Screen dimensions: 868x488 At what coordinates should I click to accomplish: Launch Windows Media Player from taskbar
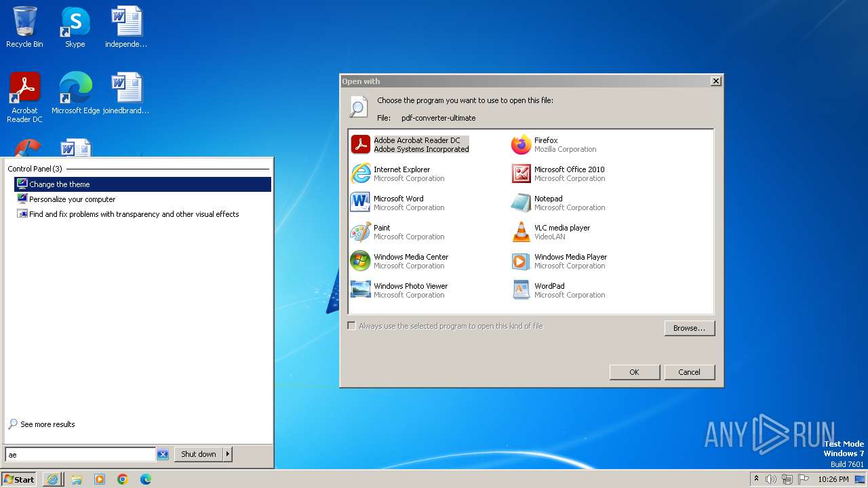100,479
